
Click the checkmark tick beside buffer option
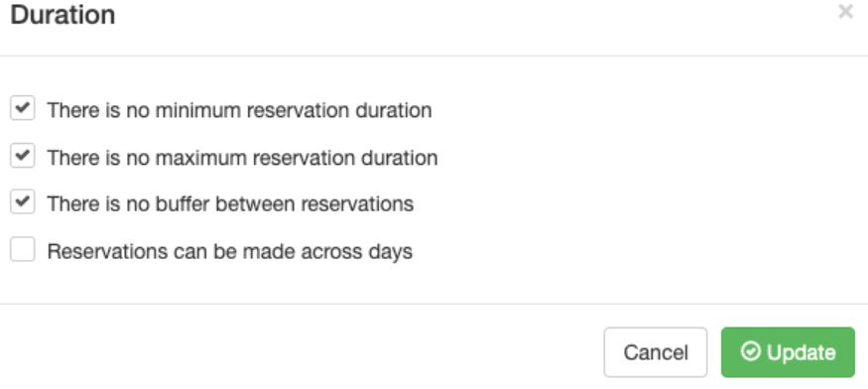pyautogui.click(x=23, y=201)
